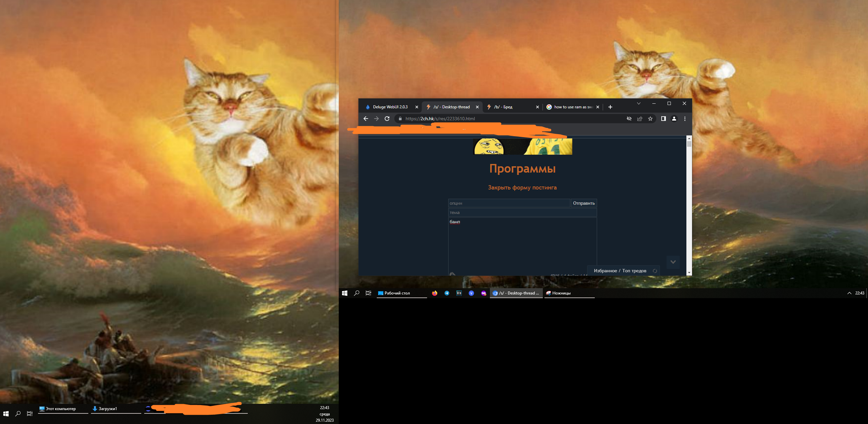This screenshot has height=424, width=868.
Task: Expand the system tray hidden icons
Action: [x=849, y=293]
